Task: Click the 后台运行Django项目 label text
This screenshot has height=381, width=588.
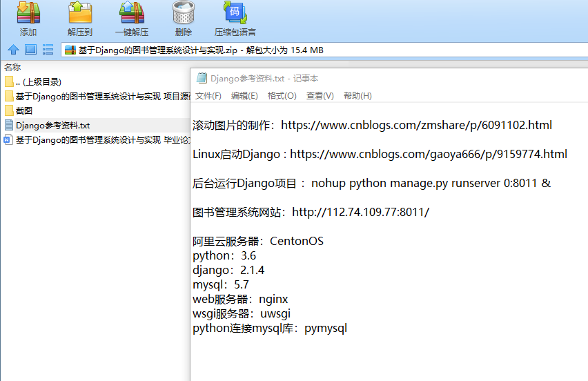Action: click(244, 184)
